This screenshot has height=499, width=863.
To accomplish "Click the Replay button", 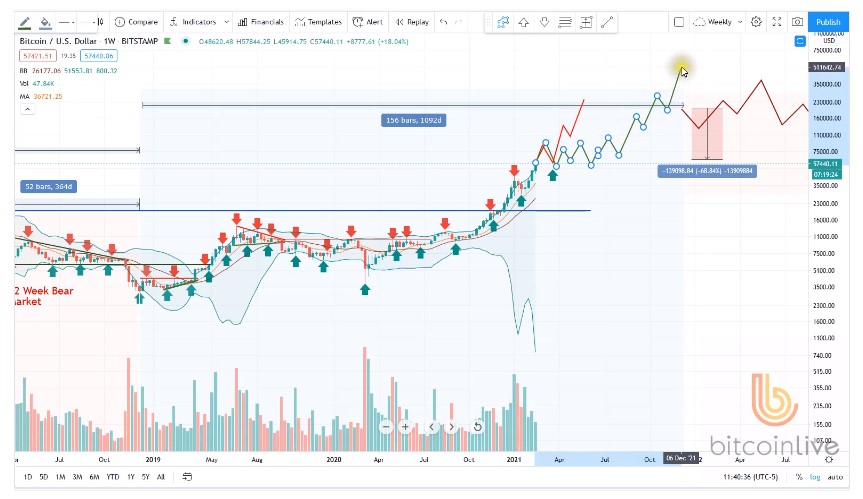I will 412,21.
